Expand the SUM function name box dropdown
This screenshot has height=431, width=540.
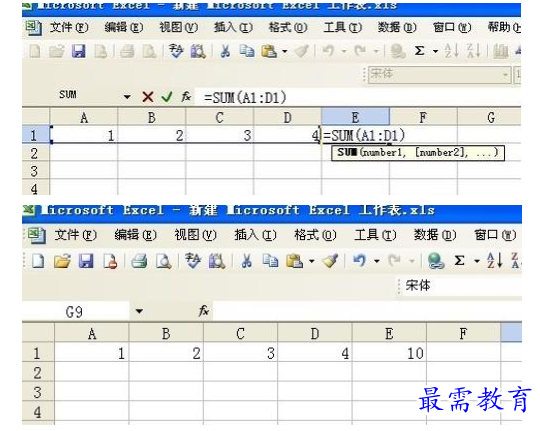127,97
